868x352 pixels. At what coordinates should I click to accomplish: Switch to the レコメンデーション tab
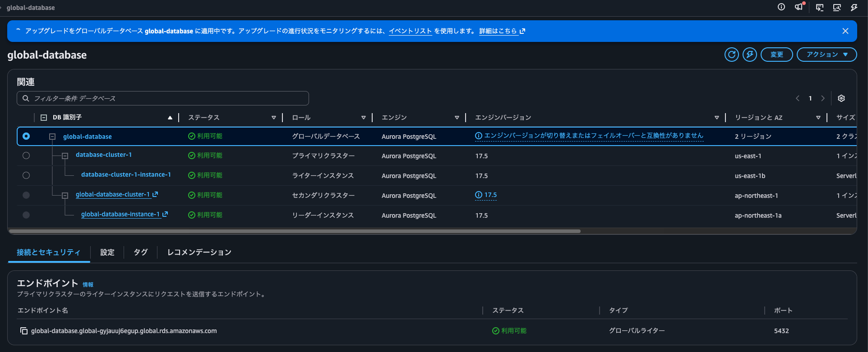tap(199, 252)
